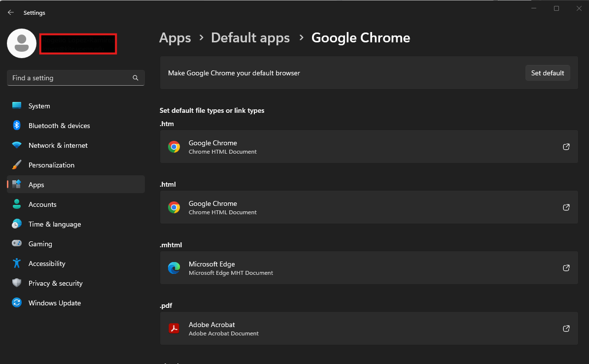Click the Chrome icon under .html
This screenshot has width=589, height=364.
(174, 207)
